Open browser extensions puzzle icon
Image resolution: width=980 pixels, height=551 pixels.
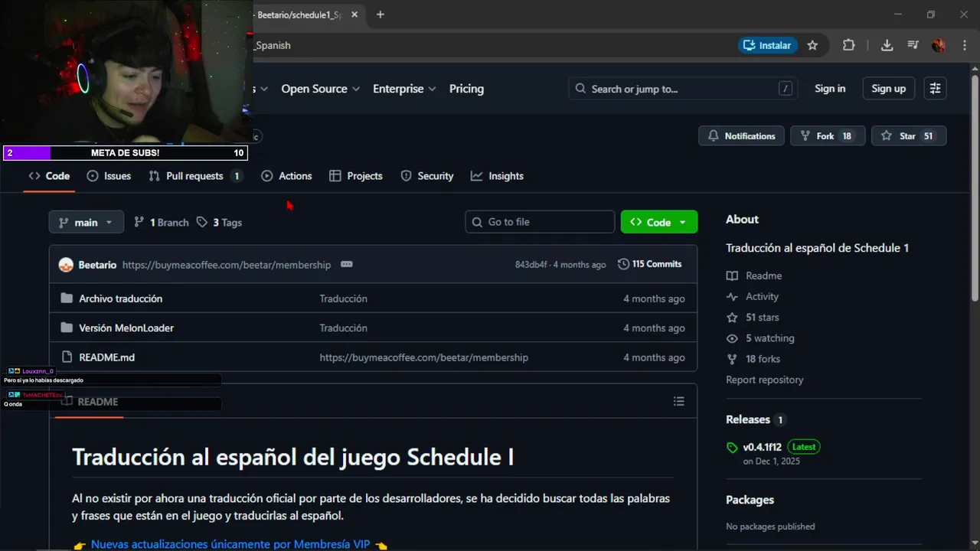[848, 45]
